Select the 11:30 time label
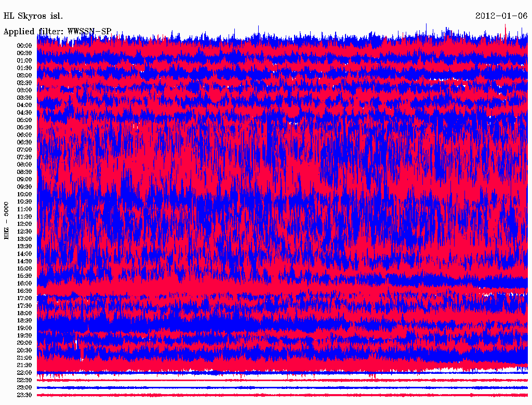532x405 pixels. (24, 217)
